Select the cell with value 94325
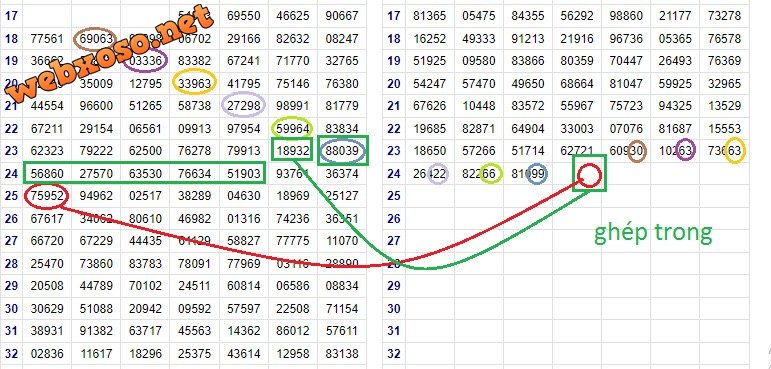This screenshot has width=771, height=369. (x=675, y=105)
